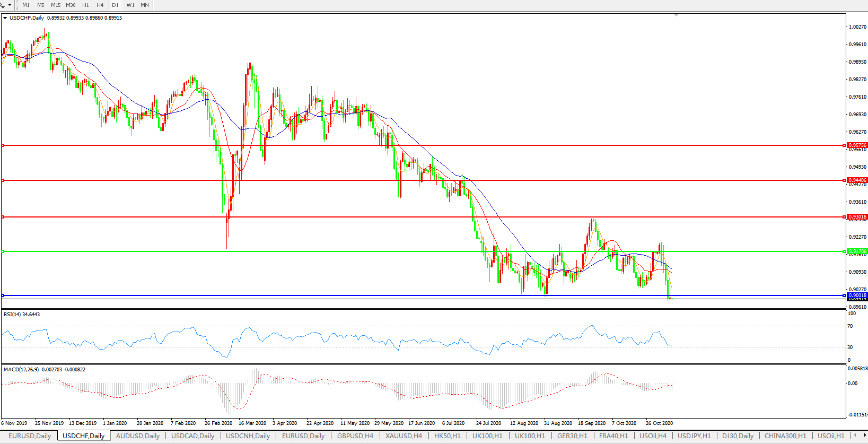Select the M15 timeframe button
Screen dimensions: 868x444
click(56, 5)
